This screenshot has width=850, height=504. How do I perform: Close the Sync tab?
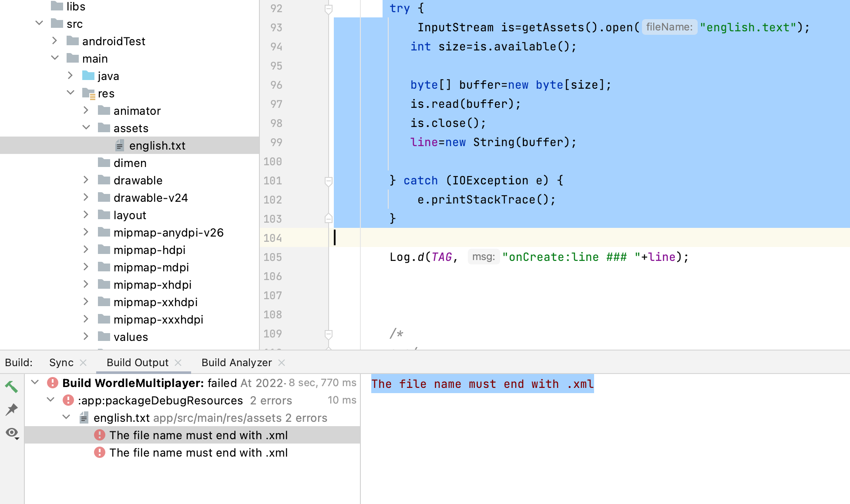pos(84,363)
